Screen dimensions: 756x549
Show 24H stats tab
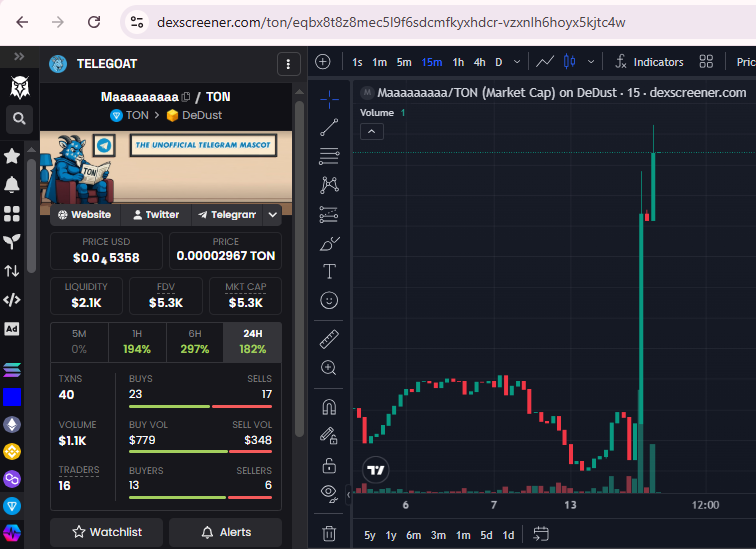253,342
